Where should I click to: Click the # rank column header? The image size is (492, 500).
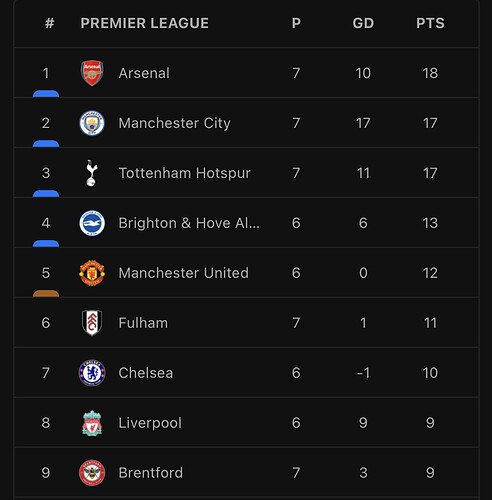49,23
